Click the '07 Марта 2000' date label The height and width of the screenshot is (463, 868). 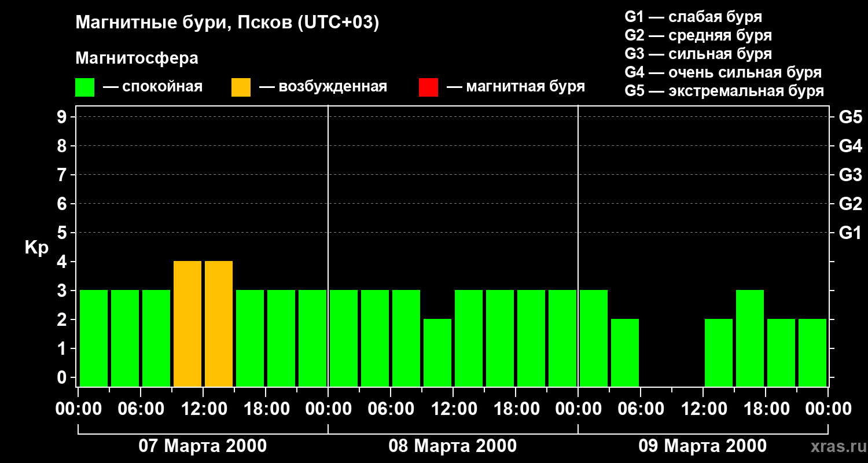tap(203, 446)
